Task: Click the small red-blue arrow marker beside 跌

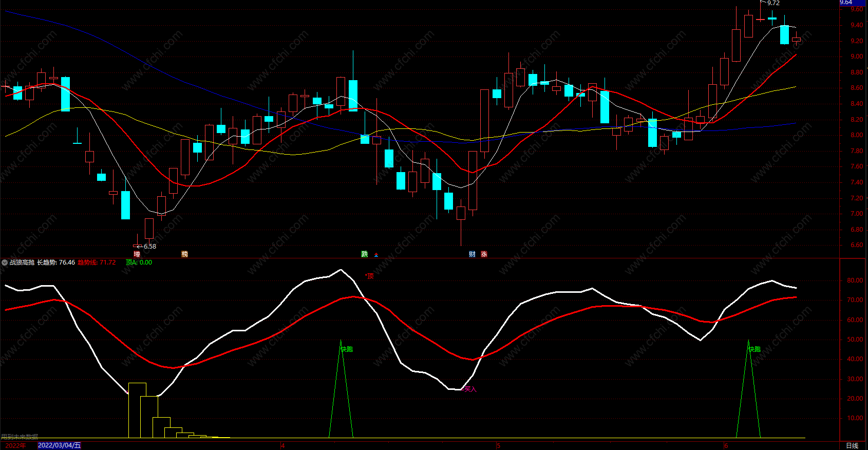Action: point(376,255)
